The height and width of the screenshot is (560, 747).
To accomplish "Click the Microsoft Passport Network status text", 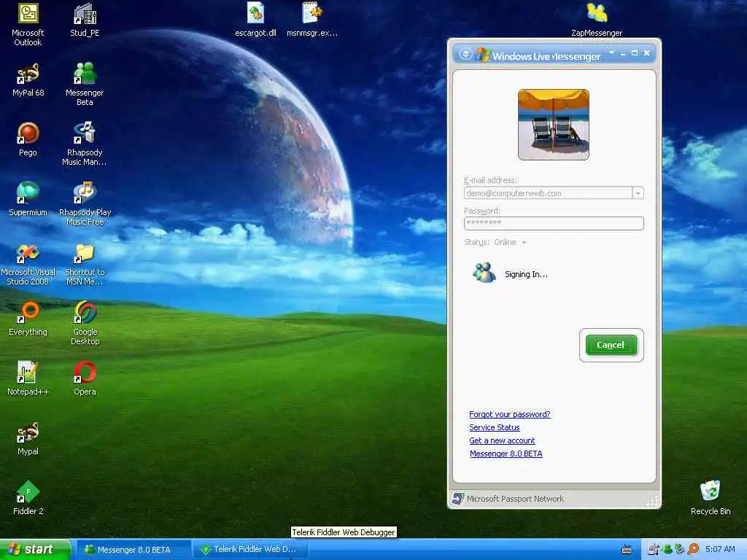I will click(x=515, y=499).
